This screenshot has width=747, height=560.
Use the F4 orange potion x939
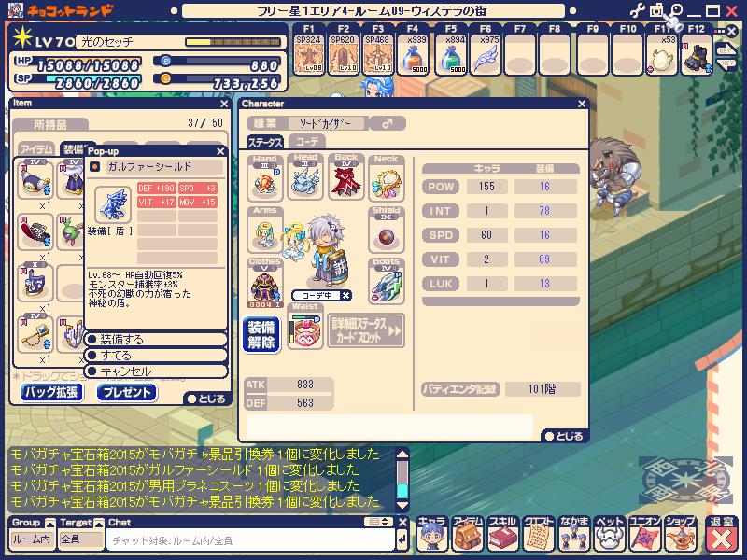[x=413, y=55]
